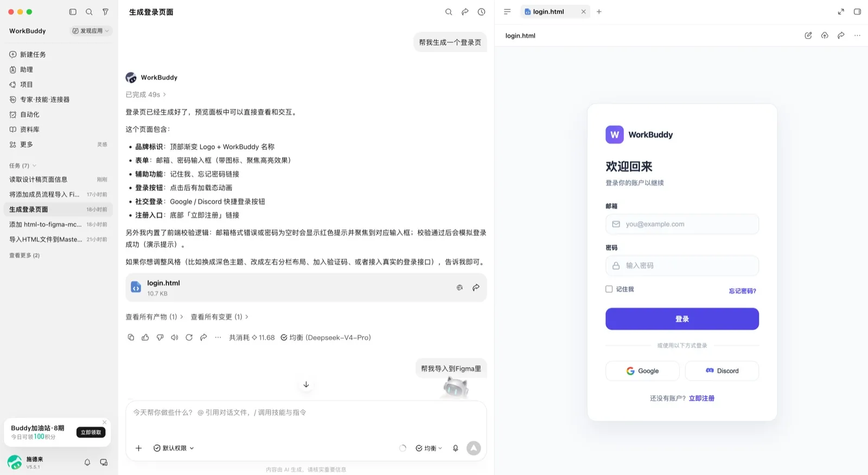This screenshot has height=475, width=868.
Task: Open conversation history clock icon
Action: [481, 12]
